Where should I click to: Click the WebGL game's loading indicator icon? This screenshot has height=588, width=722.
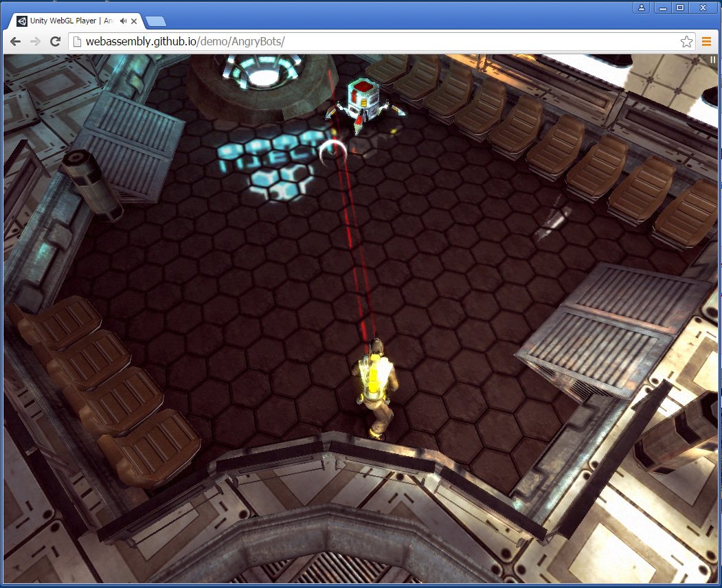(x=712, y=60)
